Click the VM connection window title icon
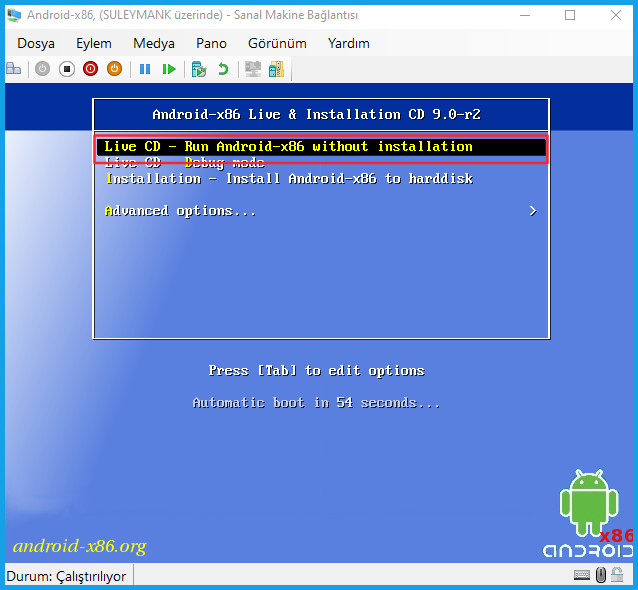This screenshot has width=638, height=590. pos(14,15)
